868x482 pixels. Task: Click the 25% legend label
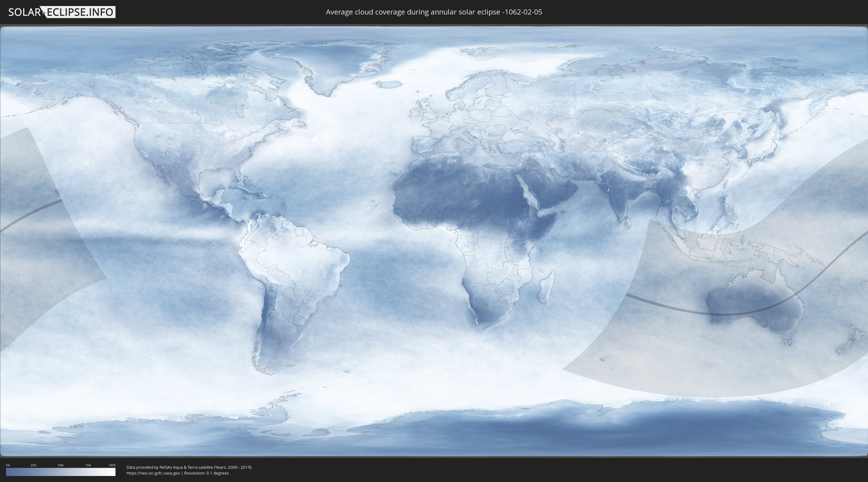click(x=33, y=465)
